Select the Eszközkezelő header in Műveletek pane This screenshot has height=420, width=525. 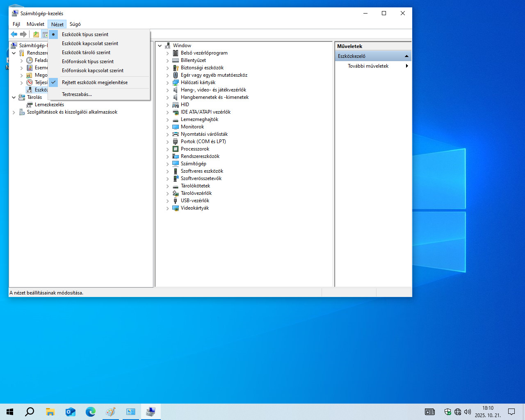(373, 56)
